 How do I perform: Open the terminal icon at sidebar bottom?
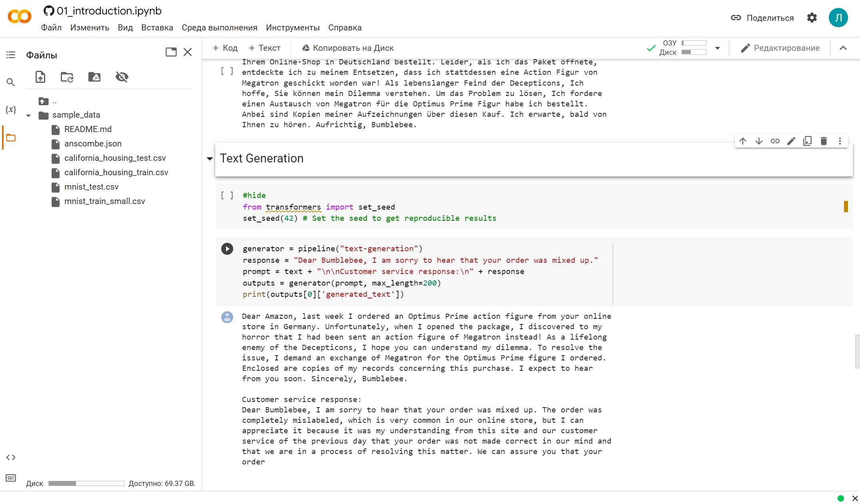[11, 478]
